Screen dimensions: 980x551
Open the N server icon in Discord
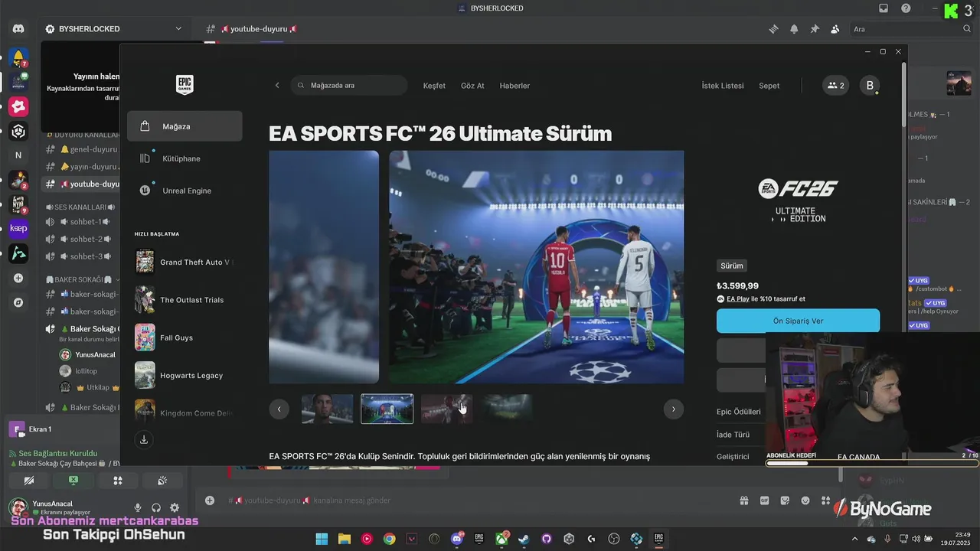coord(18,155)
